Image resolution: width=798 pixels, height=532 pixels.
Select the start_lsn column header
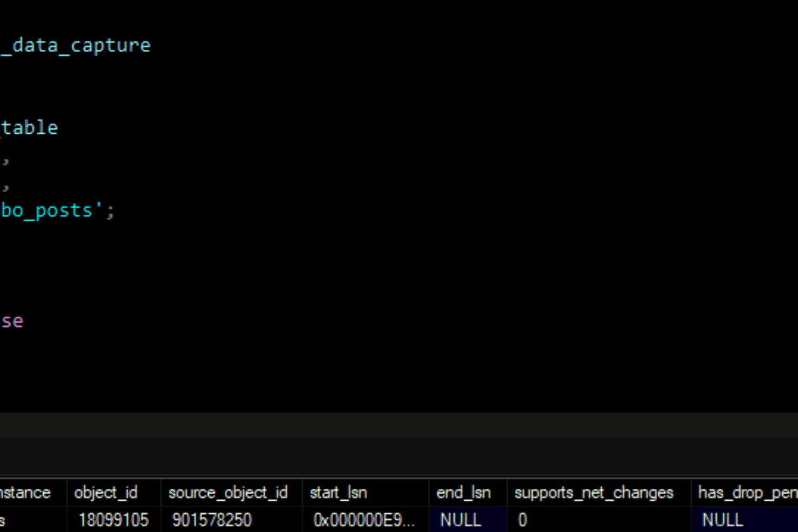338,493
